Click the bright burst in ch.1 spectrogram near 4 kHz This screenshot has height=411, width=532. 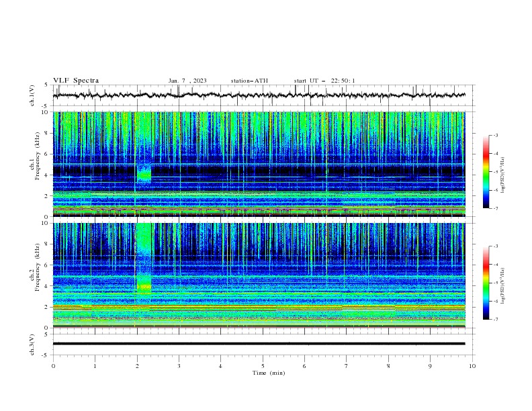(144, 175)
